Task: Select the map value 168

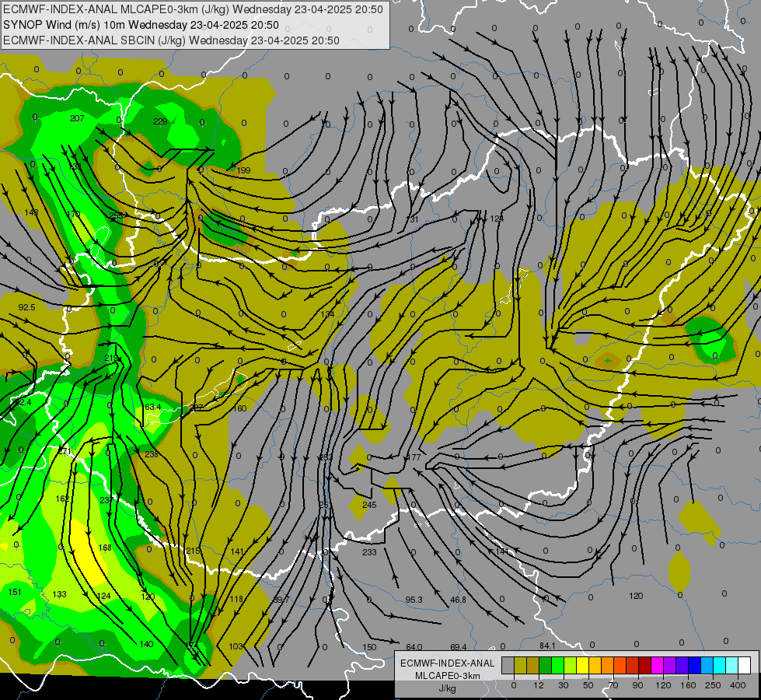Action: coord(105,548)
